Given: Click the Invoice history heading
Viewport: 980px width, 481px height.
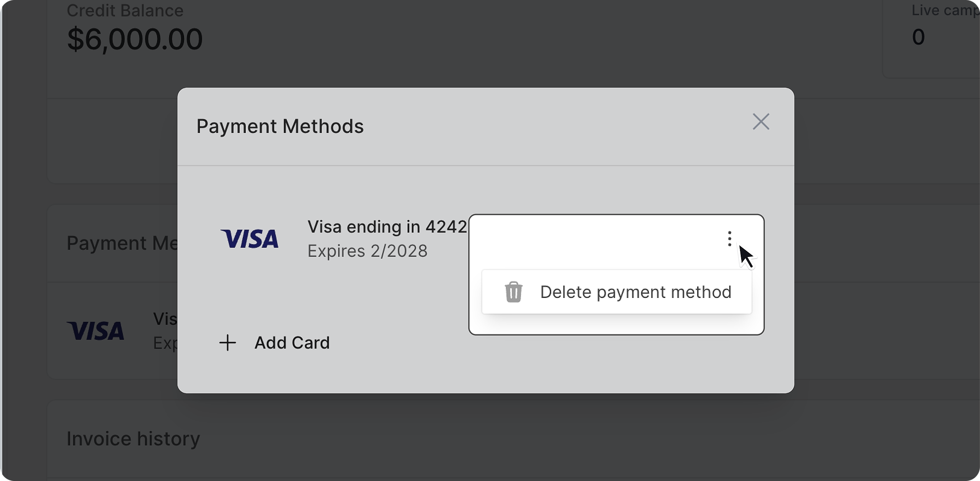Looking at the screenshot, I should point(133,439).
